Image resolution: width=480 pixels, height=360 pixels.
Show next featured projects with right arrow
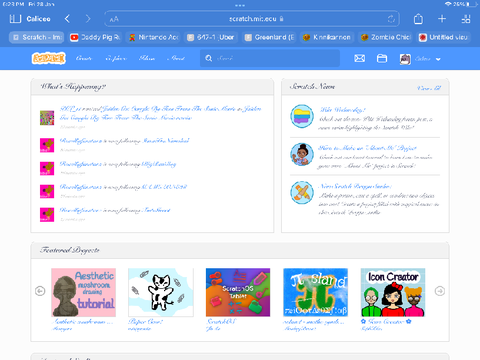[440, 291]
